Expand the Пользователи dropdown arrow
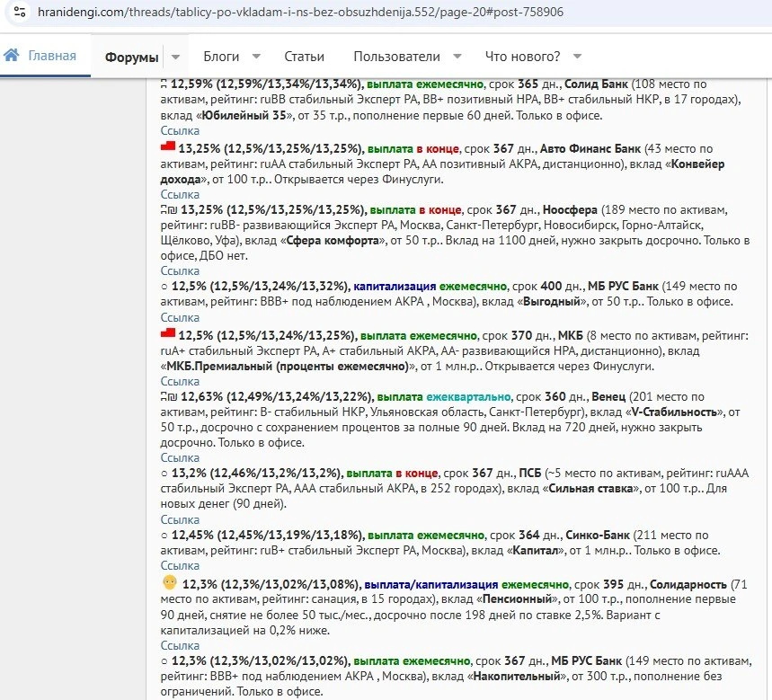This screenshot has height=700, width=772. click(x=457, y=56)
